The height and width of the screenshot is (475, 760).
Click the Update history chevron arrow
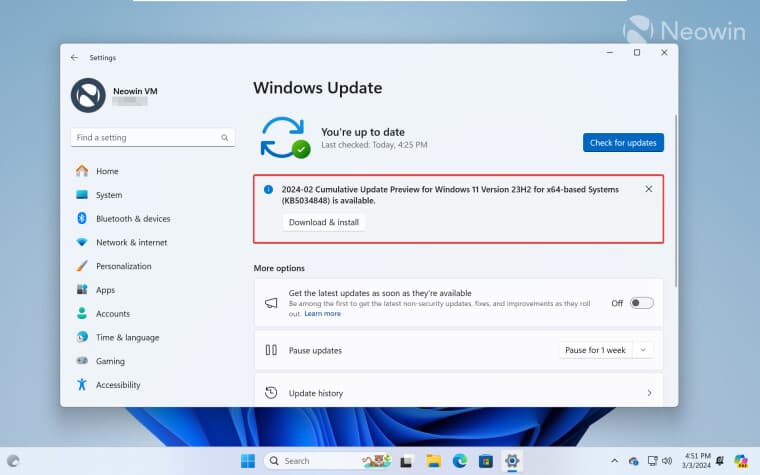(x=649, y=393)
